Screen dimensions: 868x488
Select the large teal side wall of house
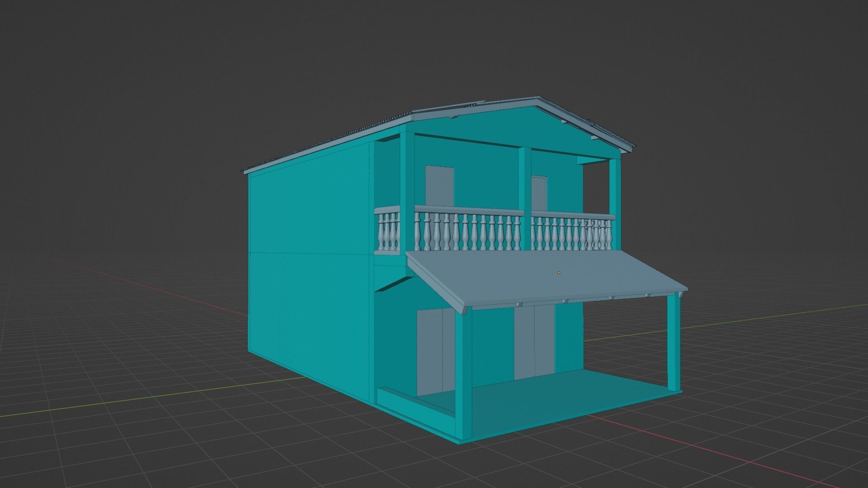tap(311, 271)
